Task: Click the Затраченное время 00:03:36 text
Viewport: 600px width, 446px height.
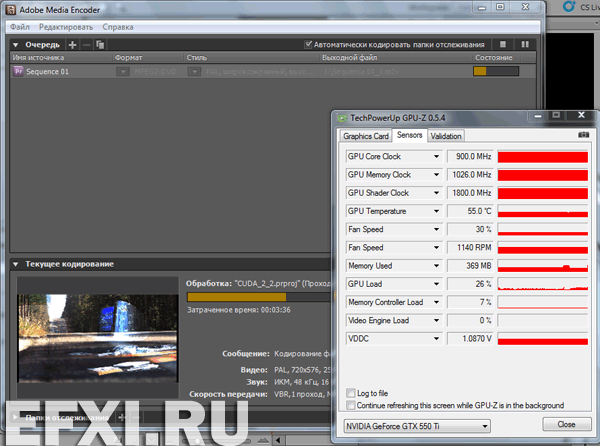Action: 239,310
